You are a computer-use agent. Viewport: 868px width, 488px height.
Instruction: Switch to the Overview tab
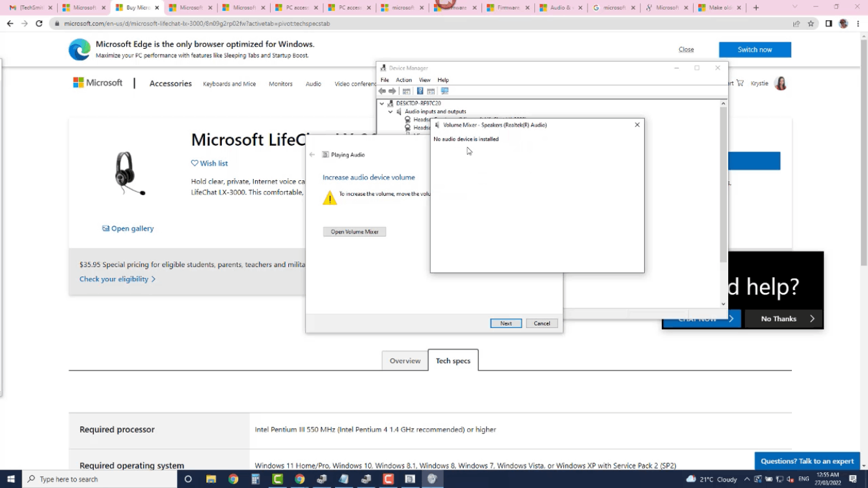(x=405, y=360)
